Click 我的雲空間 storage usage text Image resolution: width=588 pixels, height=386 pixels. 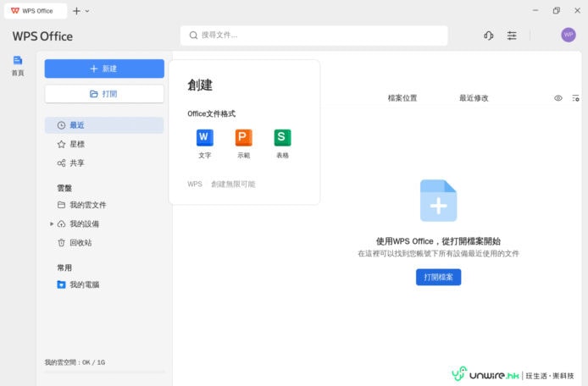coord(75,362)
